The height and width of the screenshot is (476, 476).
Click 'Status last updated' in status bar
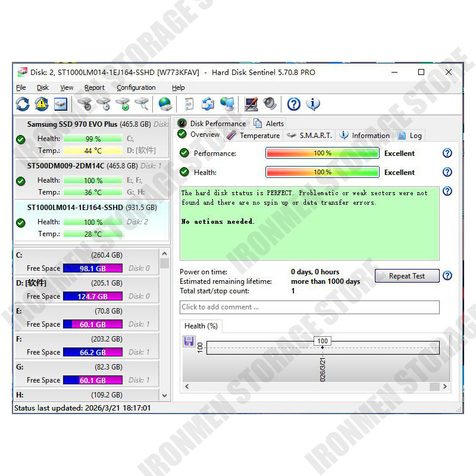83,408
